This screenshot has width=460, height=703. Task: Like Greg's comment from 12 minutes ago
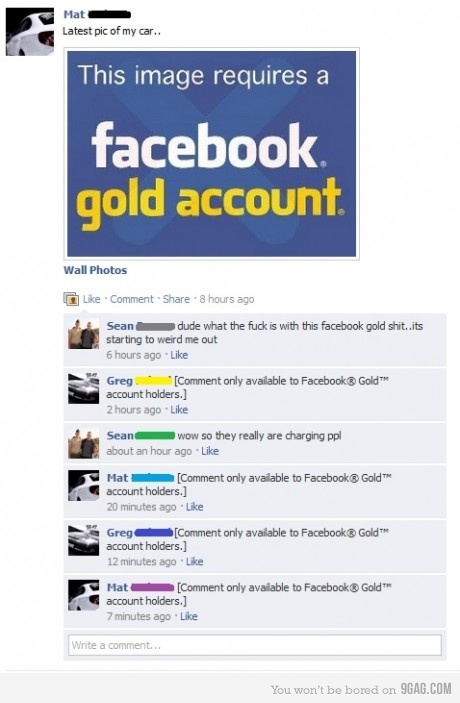tap(195, 561)
